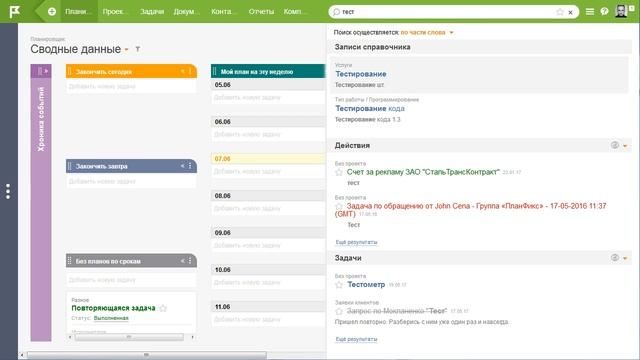The width and height of the screenshot is (640, 360).
Task: Click filter icon next to Сводные данные
Action: pos(138,49)
